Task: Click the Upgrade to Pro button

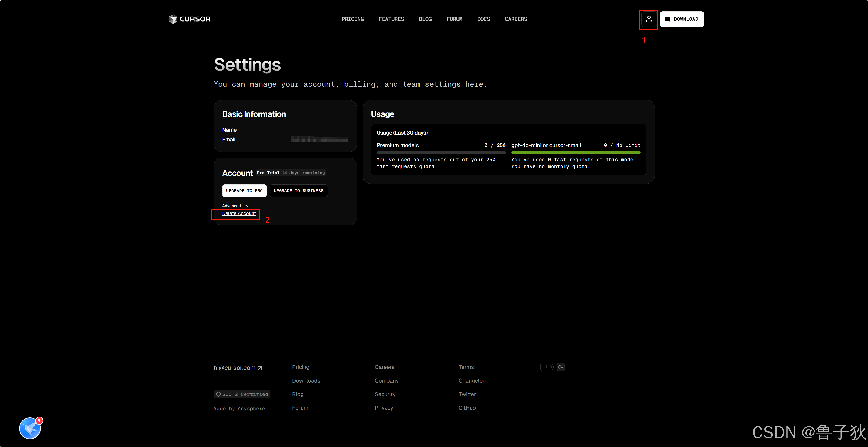Action: tap(244, 191)
